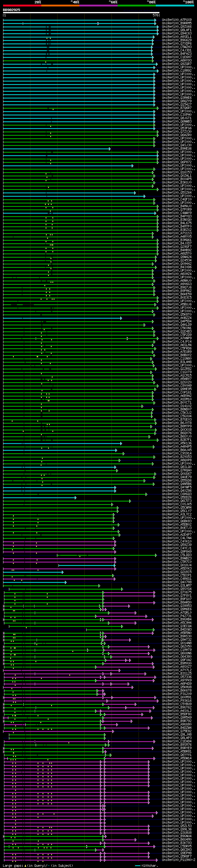Screen dimensions: 197x868
Task: Open hit UniRef100_A2E4P7
Action: coord(177,535)
